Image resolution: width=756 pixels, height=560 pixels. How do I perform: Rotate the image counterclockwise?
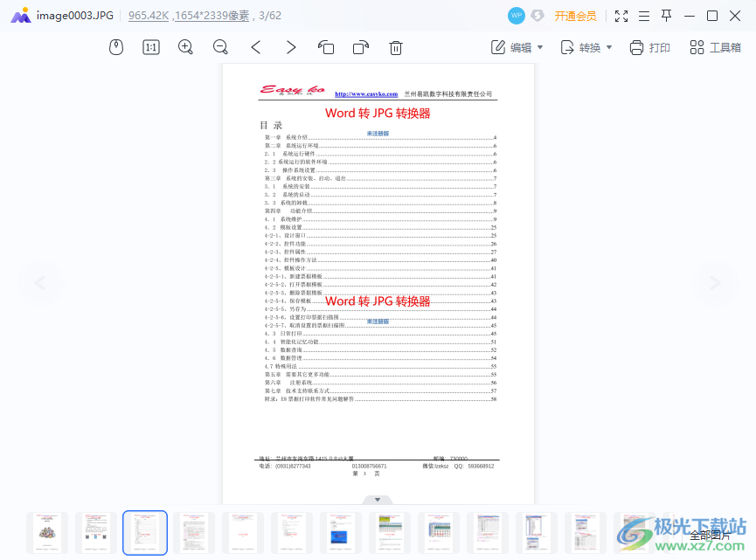(325, 47)
